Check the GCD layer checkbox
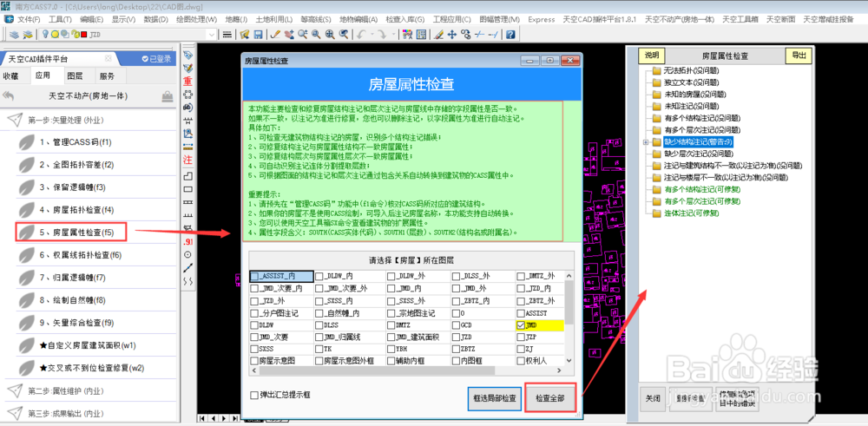 coord(456,325)
